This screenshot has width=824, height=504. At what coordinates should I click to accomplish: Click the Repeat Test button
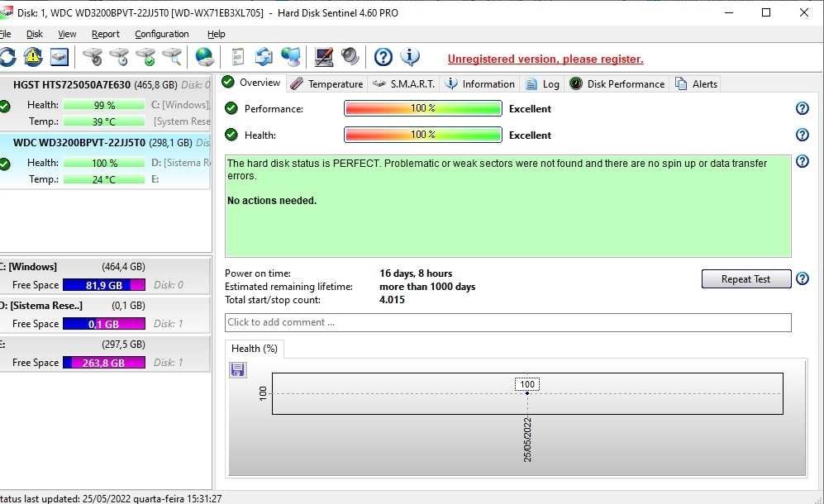tap(745, 279)
